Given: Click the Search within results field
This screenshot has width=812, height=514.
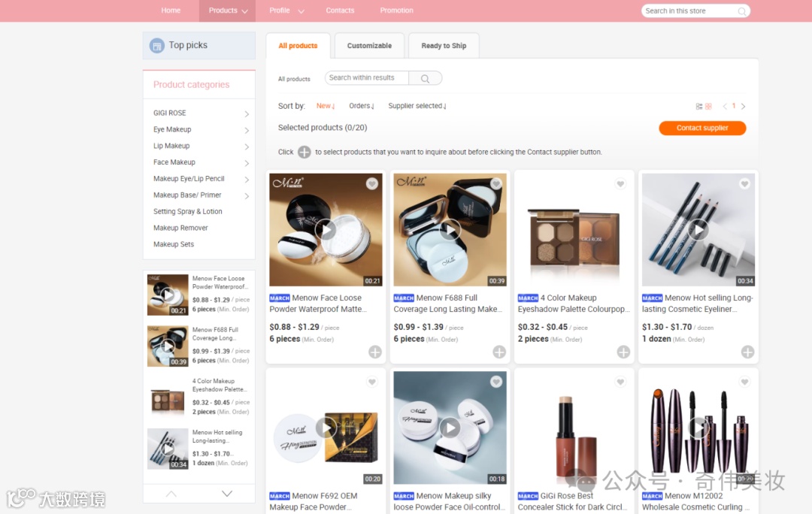Looking at the screenshot, I should tap(367, 78).
